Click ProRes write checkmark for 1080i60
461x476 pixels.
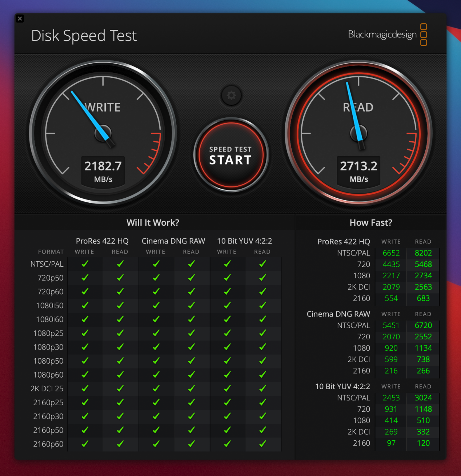click(x=85, y=319)
